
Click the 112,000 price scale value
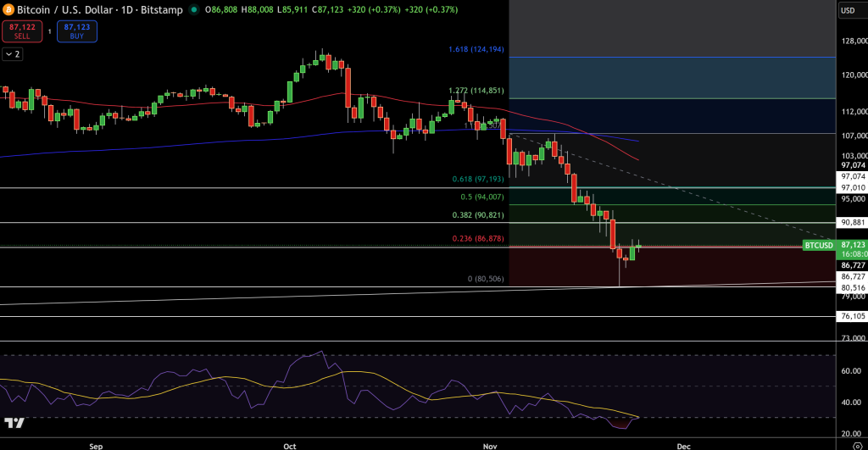click(x=854, y=111)
